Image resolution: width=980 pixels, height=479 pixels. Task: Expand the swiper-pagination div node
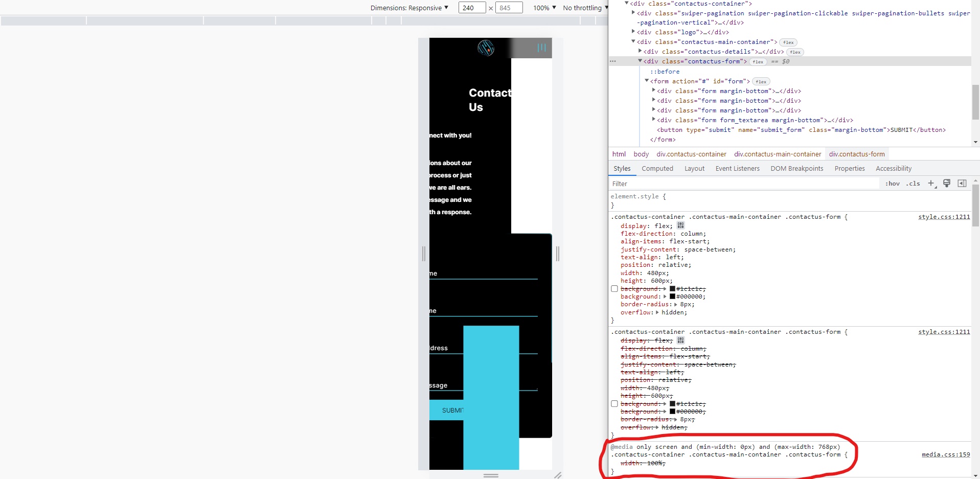[633, 13]
